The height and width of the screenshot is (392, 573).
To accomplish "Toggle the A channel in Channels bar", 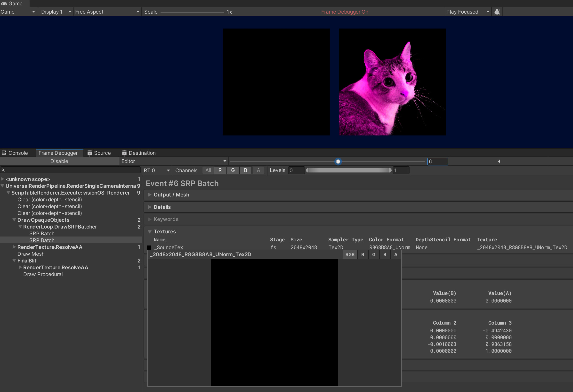I will (x=258, y=170).
